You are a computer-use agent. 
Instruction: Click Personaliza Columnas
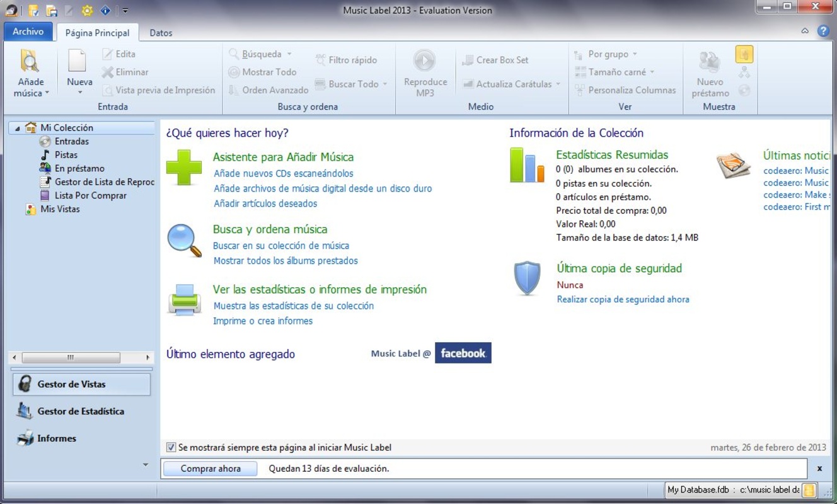coord(625,90)
